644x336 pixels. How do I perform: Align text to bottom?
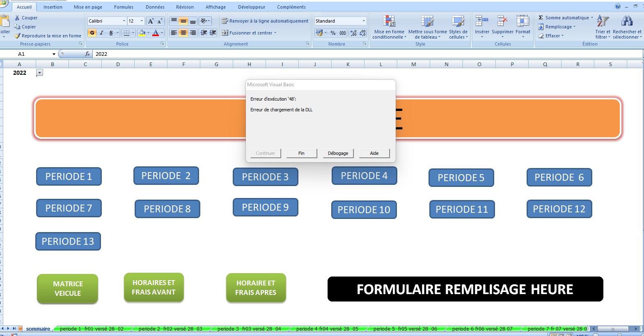pyautogui.click(x=193, y=21)
